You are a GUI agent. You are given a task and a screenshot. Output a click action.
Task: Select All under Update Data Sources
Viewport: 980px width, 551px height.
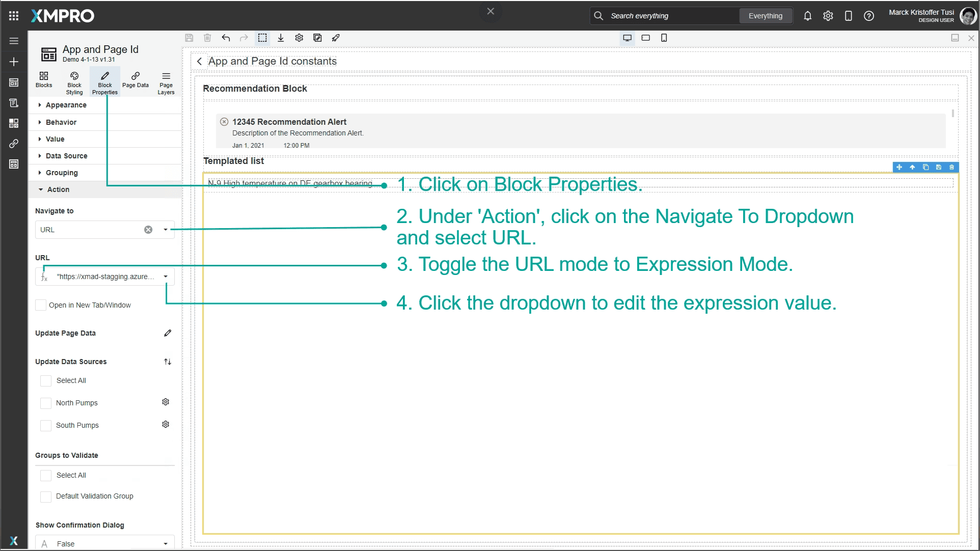45,380
